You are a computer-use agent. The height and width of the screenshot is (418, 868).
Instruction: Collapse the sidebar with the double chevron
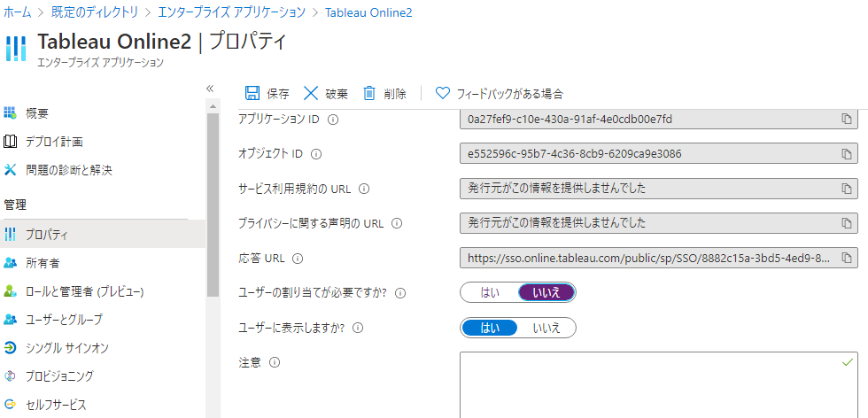coord(210,89)
